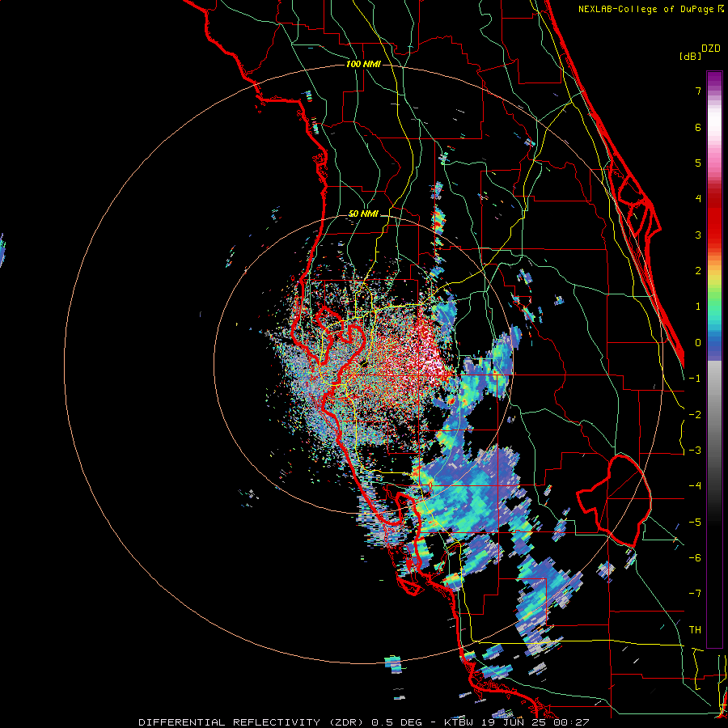Click the 50 NMI range ring label
The image size is (728, 728).
(x=363, y=214)
